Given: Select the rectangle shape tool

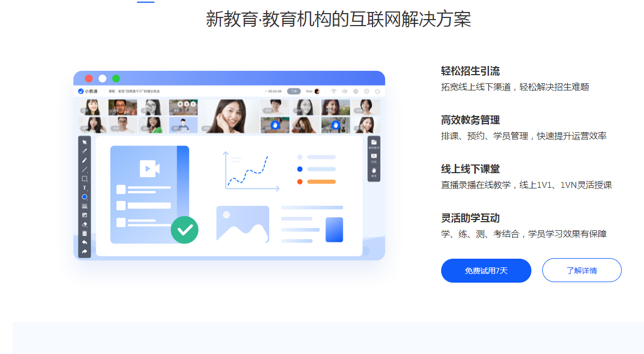Looking at the screenshot, I should point(85,179).
